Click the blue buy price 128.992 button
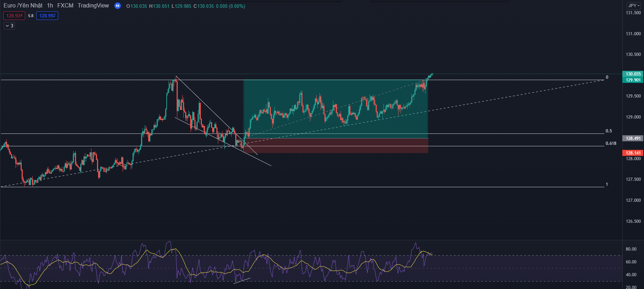This screenshot has width=644, height=289. click(x=47, y=16)
